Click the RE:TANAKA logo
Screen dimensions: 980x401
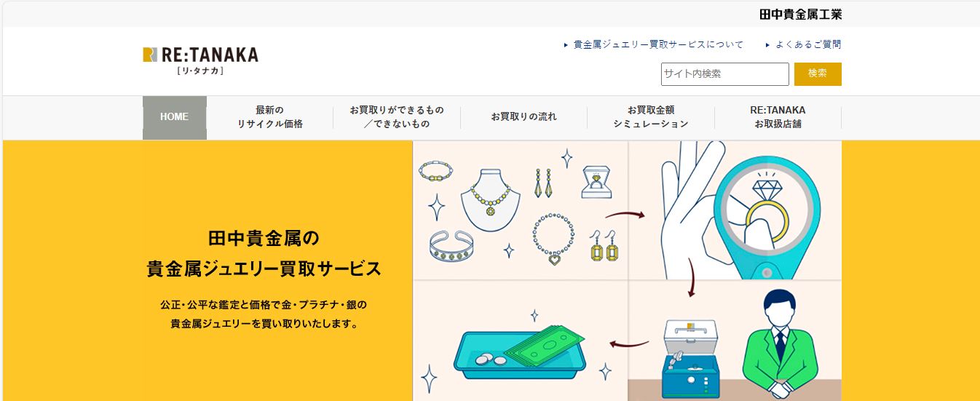click(200, 61)
